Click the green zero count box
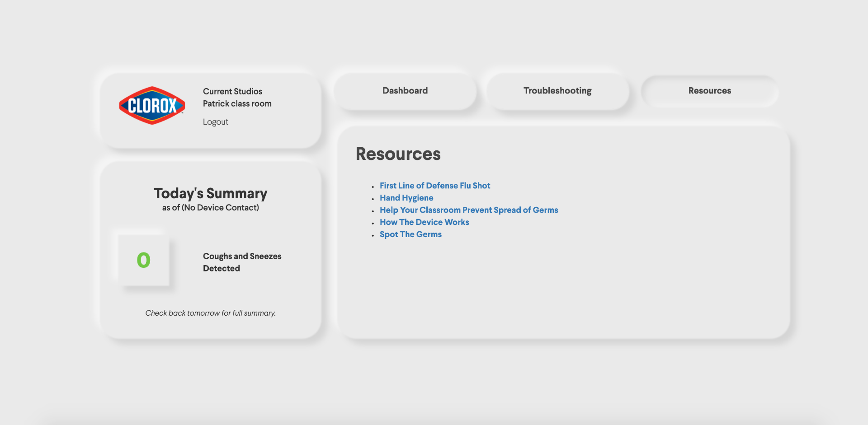The height and width of the screenshot is (425, 868). [x=143, y=260]
